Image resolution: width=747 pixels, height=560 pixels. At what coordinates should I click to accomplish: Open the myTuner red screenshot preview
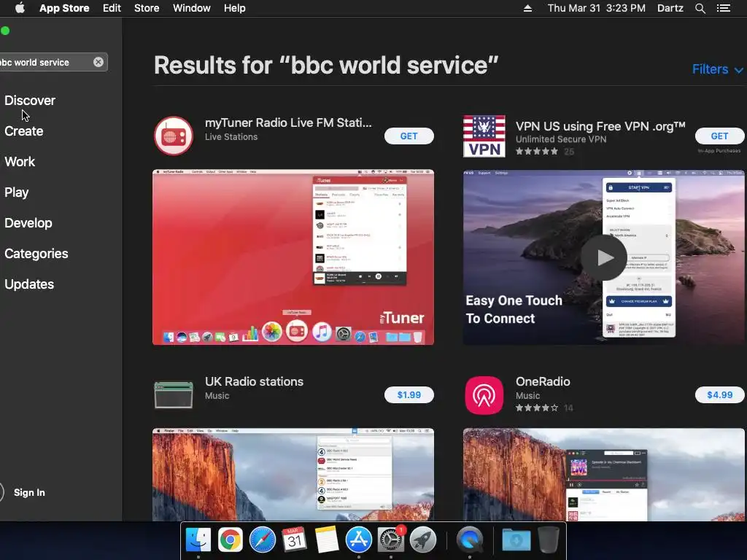293,257
